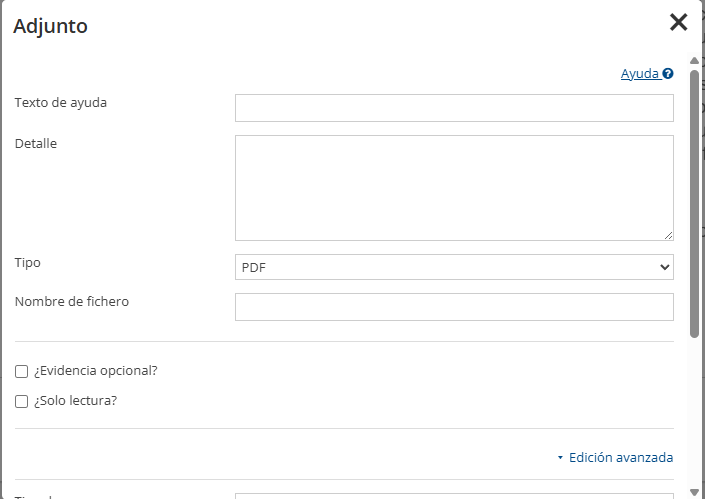Click the small triangle before Edición avanzada
This screenshot has width=705, height=499.
560,458
